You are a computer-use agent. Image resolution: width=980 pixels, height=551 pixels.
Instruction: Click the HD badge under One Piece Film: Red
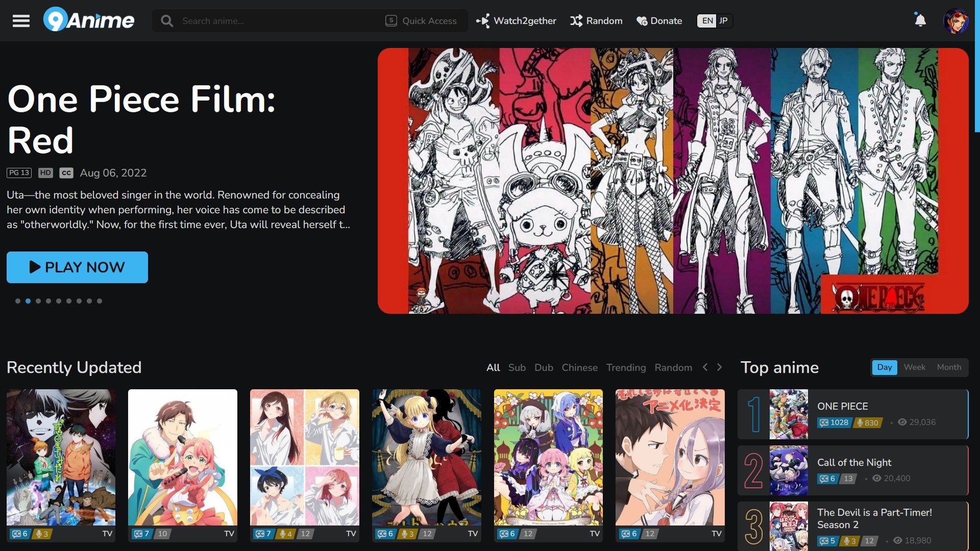pos(45,173)
